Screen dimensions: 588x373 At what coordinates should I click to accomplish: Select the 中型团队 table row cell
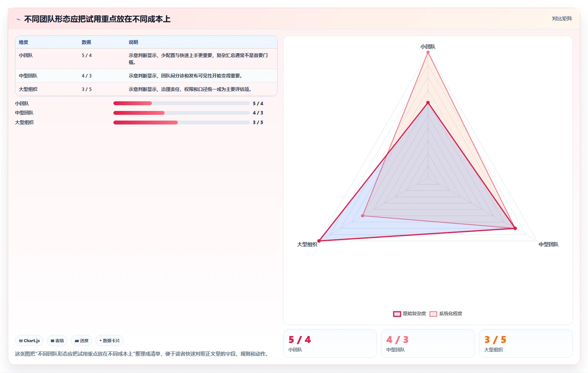point(28,76)
